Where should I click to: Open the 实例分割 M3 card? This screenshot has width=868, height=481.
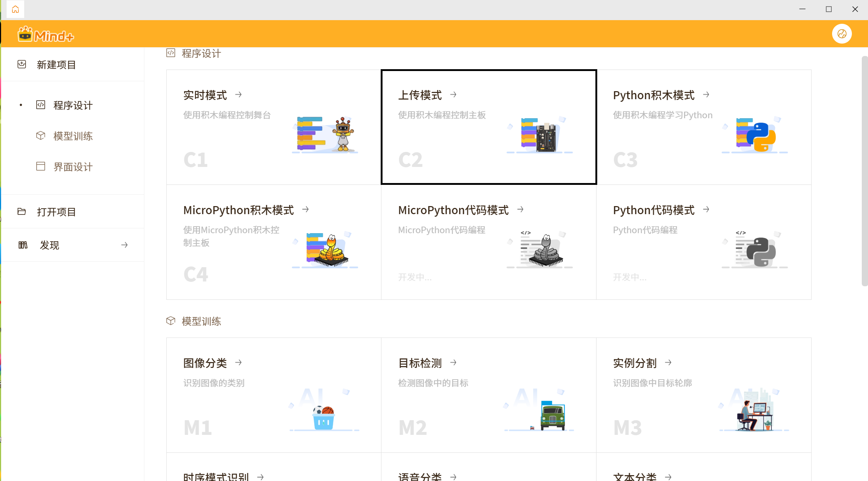coord(703,395)
